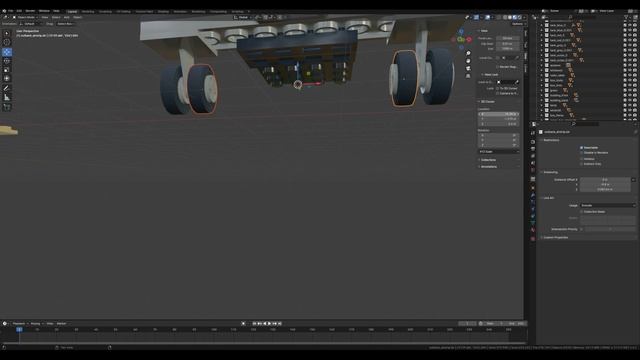This screenshot has height=360, width=640.
Task: Collapse the Instancing panel
Action: pyautogui.click(x=550, y=172)
